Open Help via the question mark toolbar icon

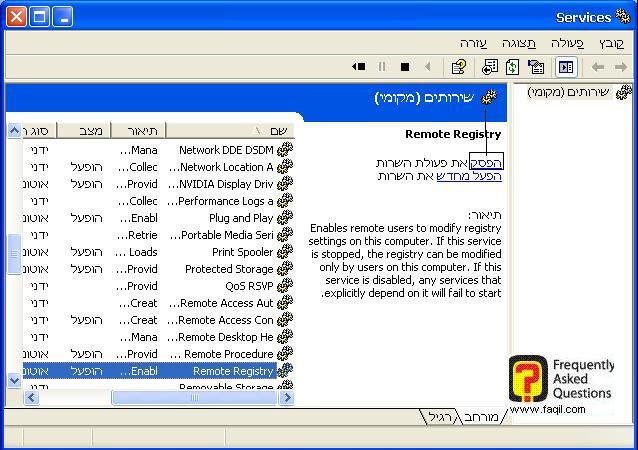click(459, 67)
